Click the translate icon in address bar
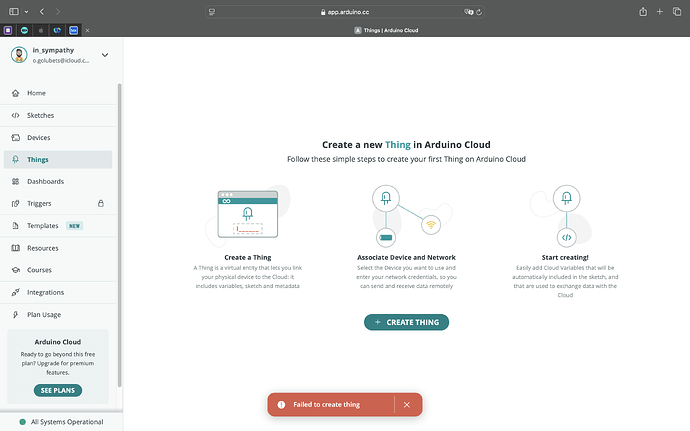This screenshot has width=690, height=431. pos(468,12)
